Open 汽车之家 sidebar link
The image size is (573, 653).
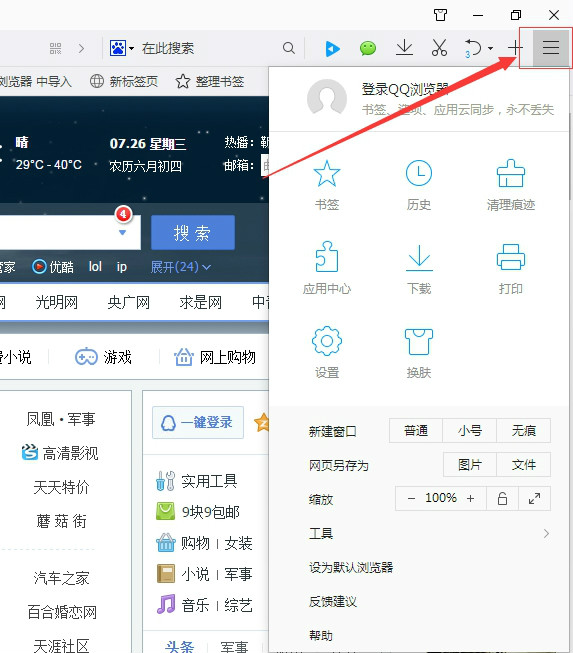tap(61, 578)
